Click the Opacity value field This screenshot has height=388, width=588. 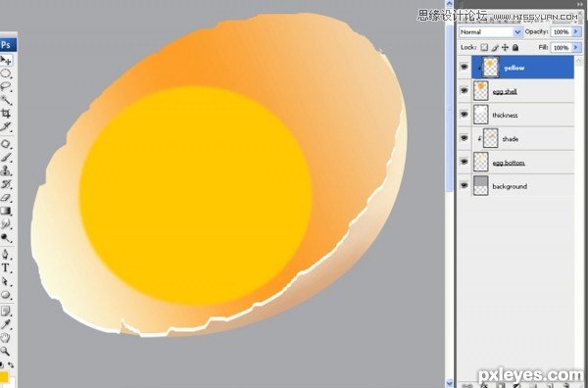(x=561, y=32)
